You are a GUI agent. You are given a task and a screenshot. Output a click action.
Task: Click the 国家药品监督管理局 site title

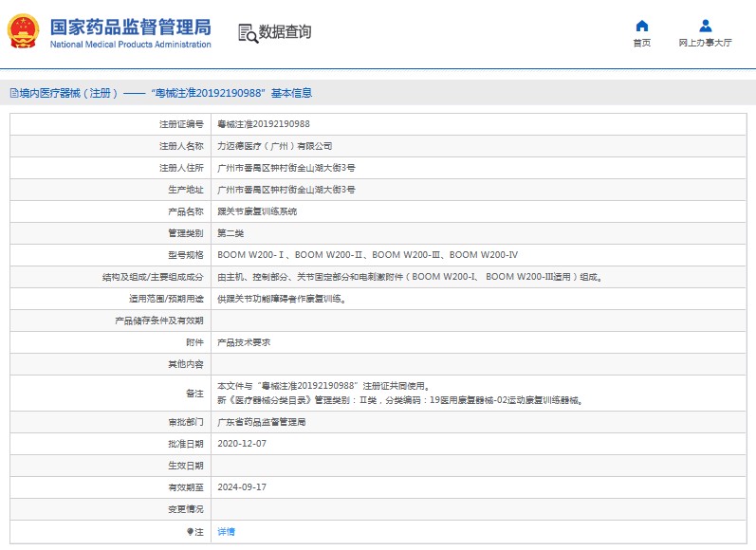[130, 27]
